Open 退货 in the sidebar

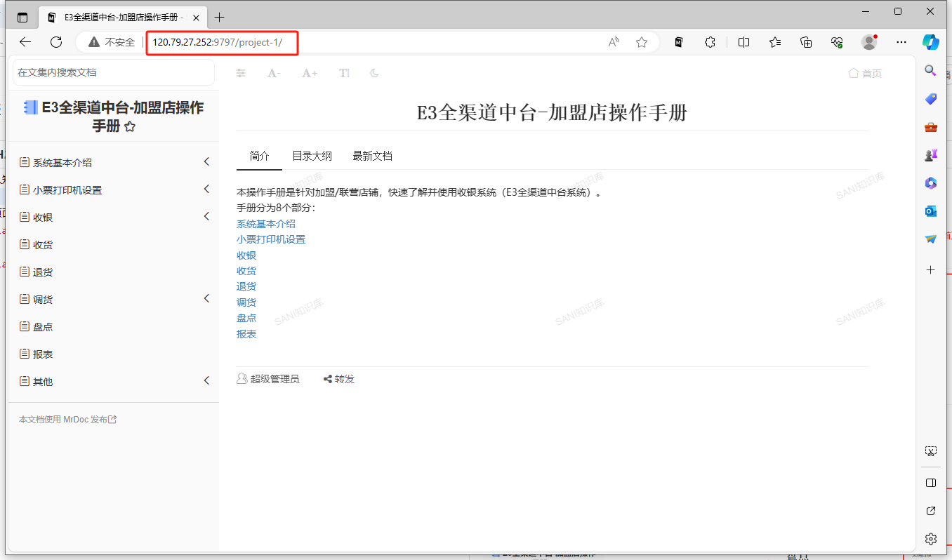point(43,272)
